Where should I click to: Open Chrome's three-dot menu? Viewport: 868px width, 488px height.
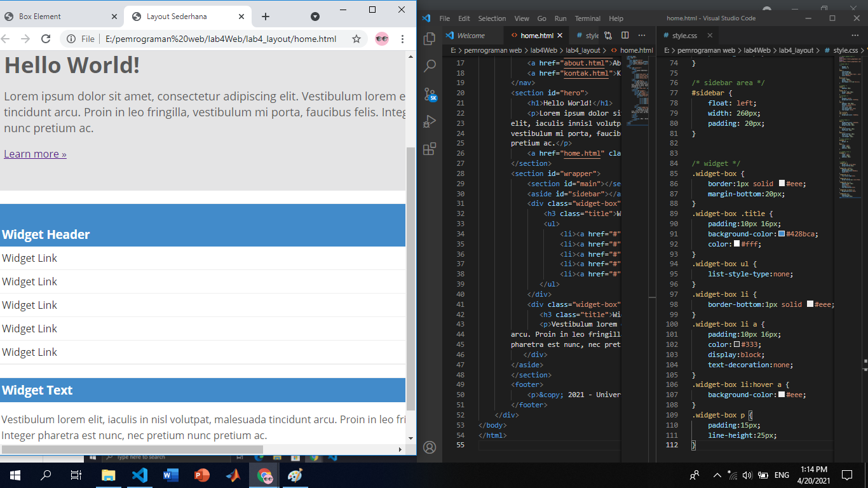(x=402, y=39)
